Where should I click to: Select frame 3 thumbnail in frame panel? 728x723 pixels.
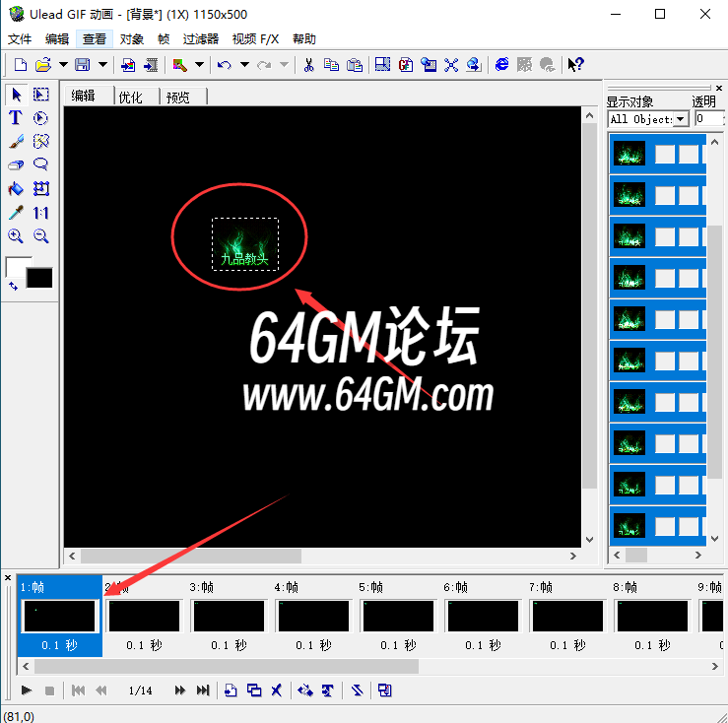pos(229,616)
